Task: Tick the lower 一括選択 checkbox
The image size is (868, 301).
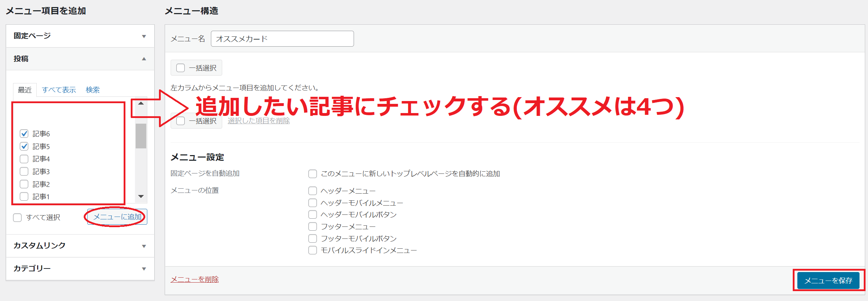Action: coord(181,121)
